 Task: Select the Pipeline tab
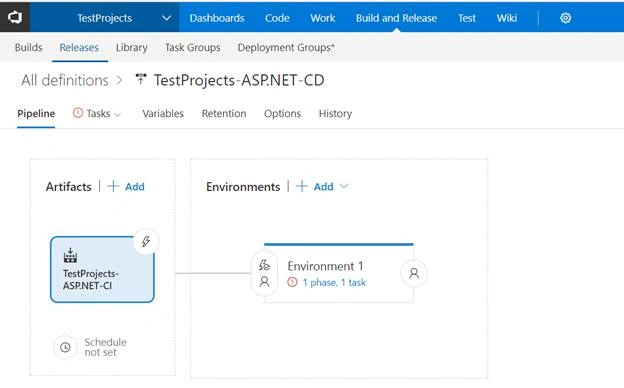36,113
